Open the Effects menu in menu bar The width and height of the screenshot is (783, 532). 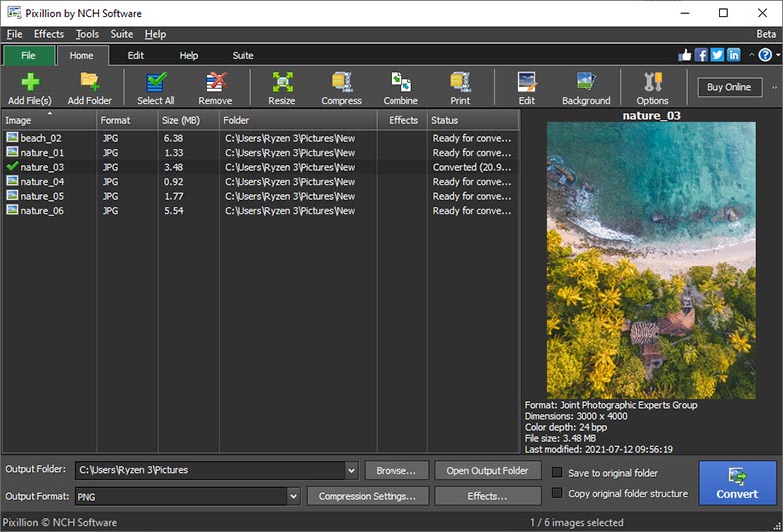point(48,34)
